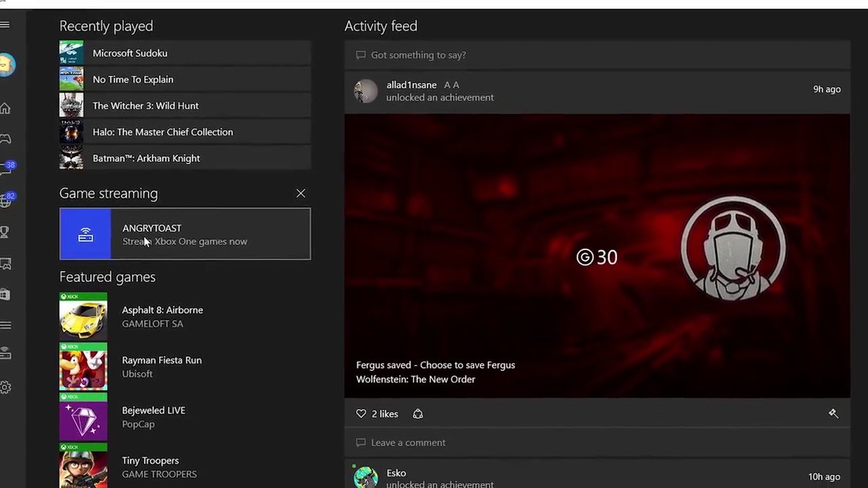Viewport: 868px width, 488px height.
Task: Like the Wolfenstein achievement post
Action: [x=362, y=414]
